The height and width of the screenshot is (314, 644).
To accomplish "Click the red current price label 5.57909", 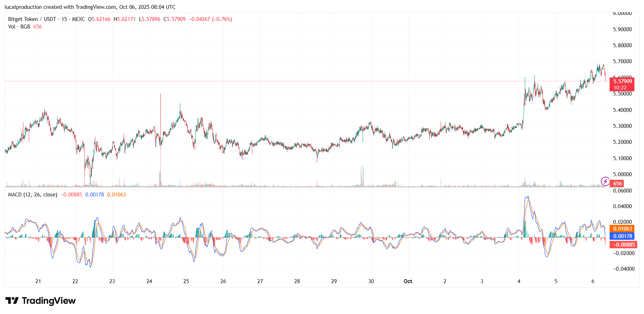I will [x=622, y=81].
